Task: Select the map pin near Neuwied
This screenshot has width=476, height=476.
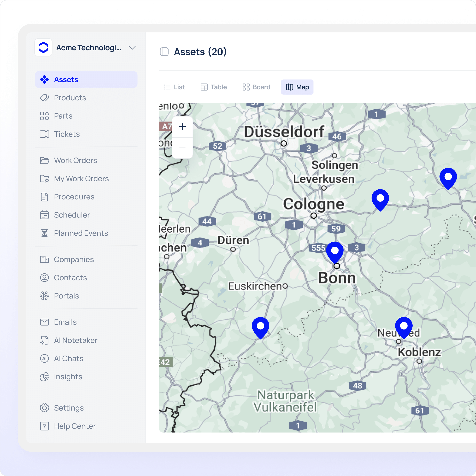Action: 404,327
